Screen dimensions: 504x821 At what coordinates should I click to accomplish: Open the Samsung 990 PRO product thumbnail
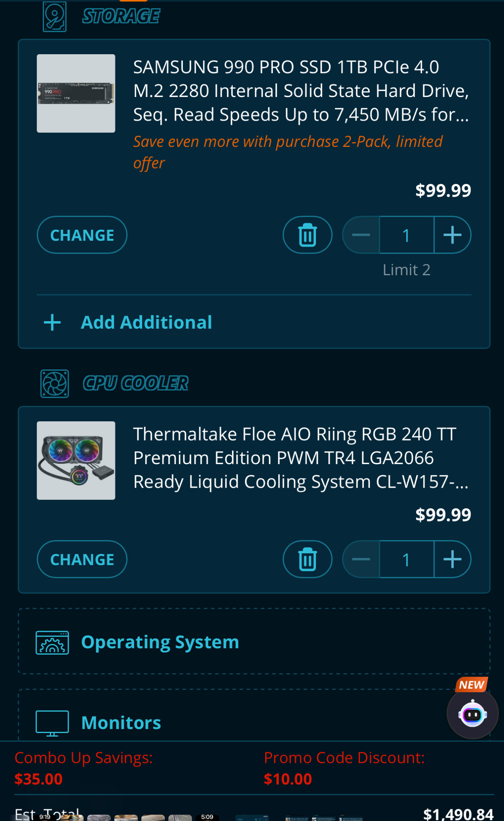[76, 93]
